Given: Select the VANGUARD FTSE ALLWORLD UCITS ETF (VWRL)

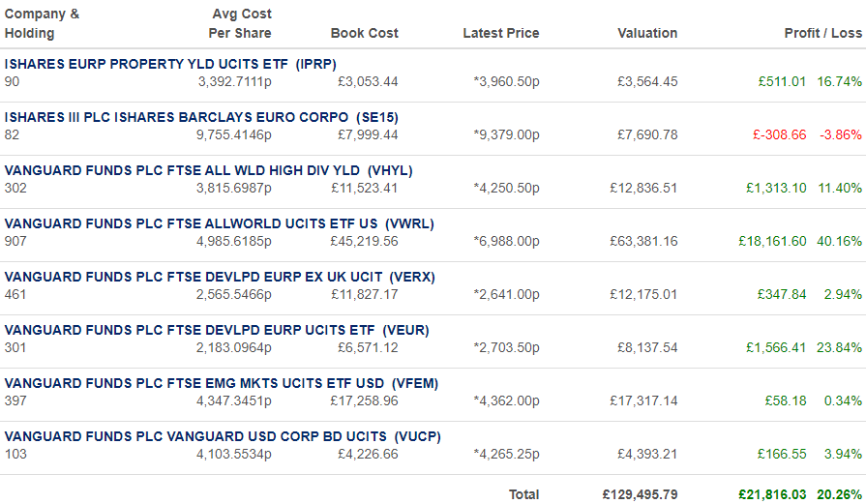Looking at the screenshot, I should (x=220, y=223).
